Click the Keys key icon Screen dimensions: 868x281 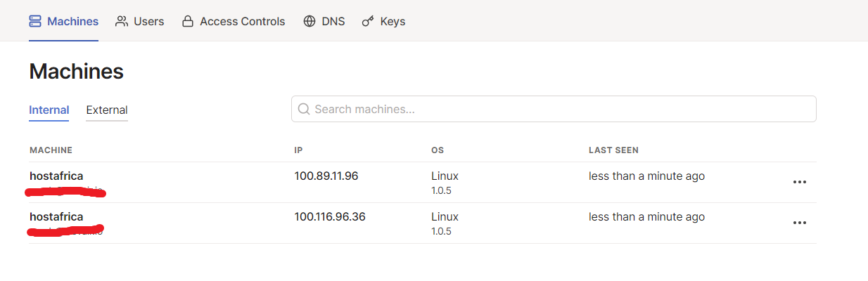(x=368, y=21)
